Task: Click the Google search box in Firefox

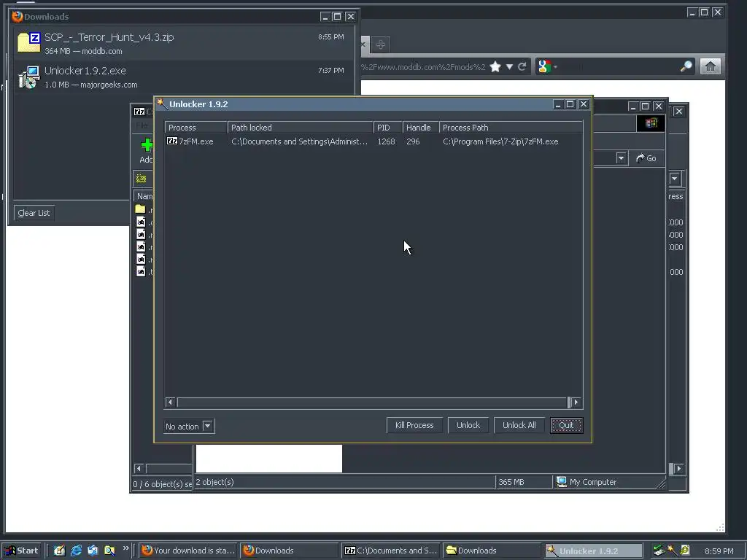Action: coord(617,66)
